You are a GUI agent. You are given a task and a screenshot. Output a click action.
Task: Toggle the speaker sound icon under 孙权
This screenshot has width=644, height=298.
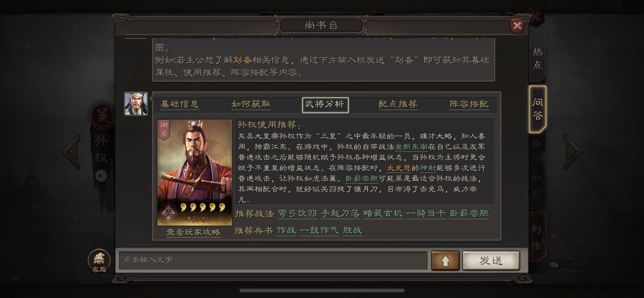click(101, 175)
